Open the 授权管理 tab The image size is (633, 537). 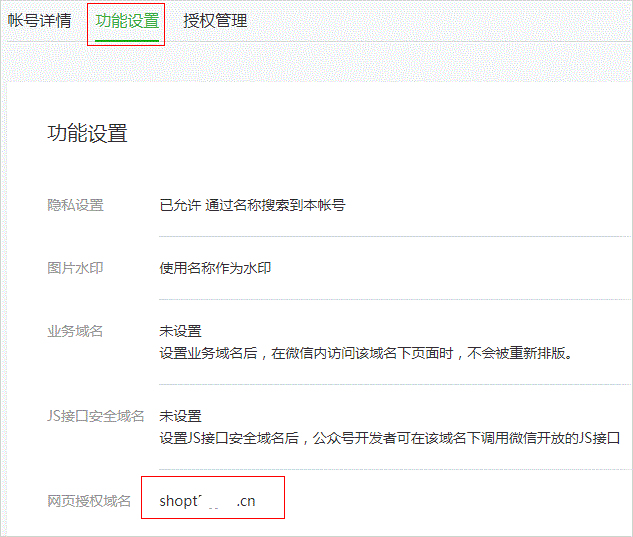(x=215, y=21)
